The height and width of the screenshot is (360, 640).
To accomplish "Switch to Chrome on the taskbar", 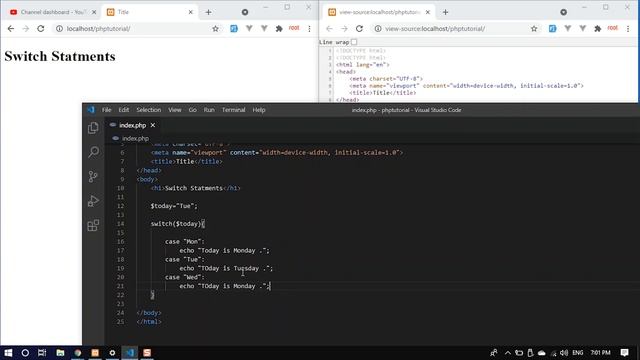I will 78,353.
